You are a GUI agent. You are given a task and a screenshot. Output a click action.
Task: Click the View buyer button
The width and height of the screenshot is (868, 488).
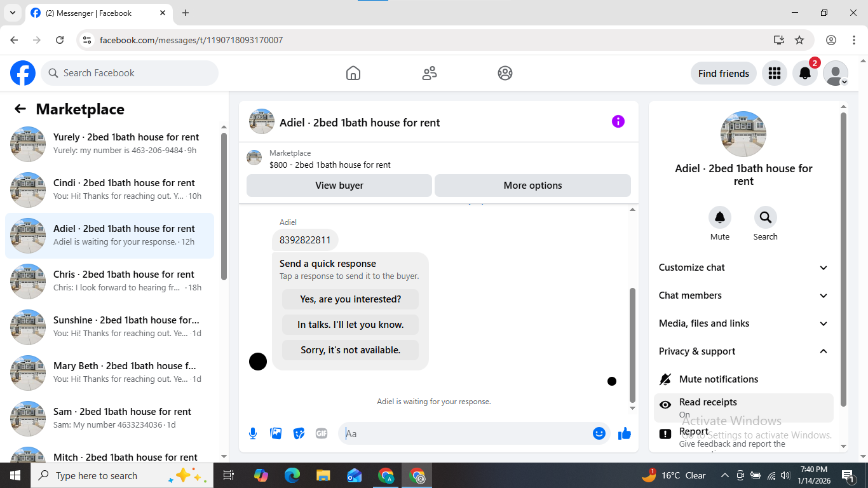tap(339, 186)
